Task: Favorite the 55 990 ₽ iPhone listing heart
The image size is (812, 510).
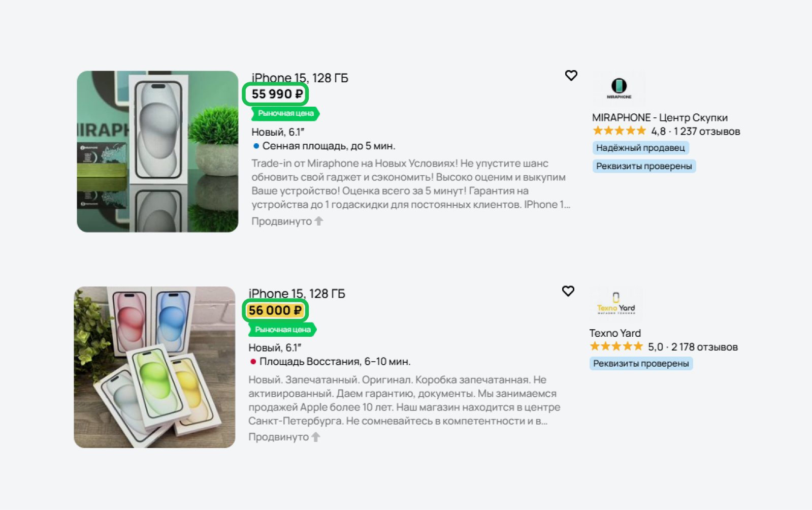Action: (571, 75)
